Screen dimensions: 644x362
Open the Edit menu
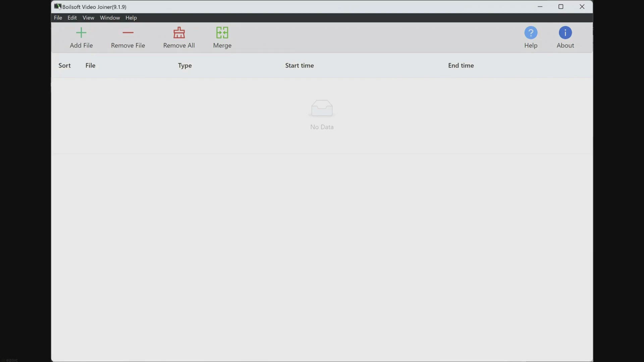pyautogui.click(x=72, y=18)
